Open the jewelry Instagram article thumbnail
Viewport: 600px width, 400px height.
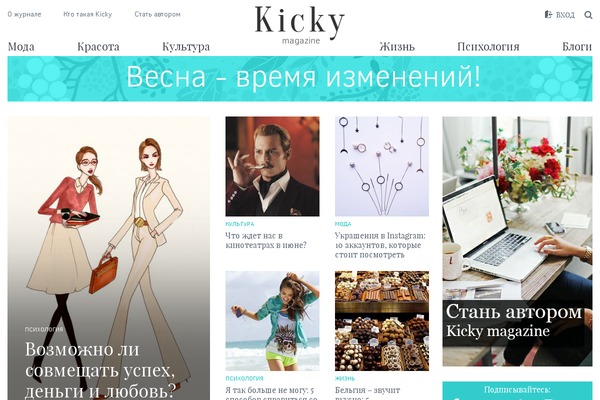pyautogui.click(x=382, y=167)
